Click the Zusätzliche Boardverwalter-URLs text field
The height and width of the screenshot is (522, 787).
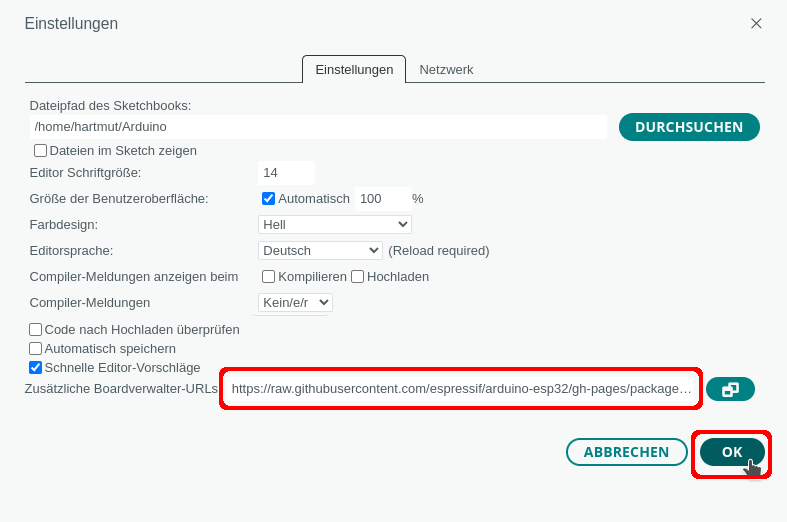pos(461,389)
